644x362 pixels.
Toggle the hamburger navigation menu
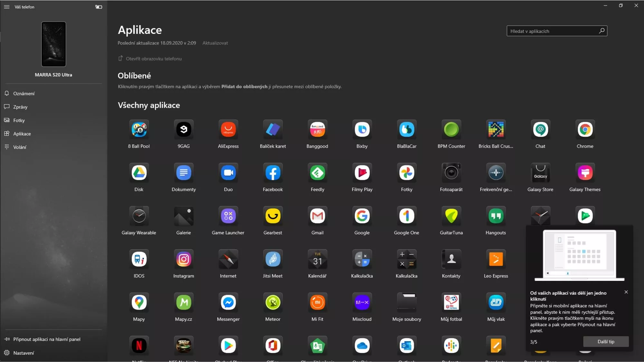pos(6,7)
